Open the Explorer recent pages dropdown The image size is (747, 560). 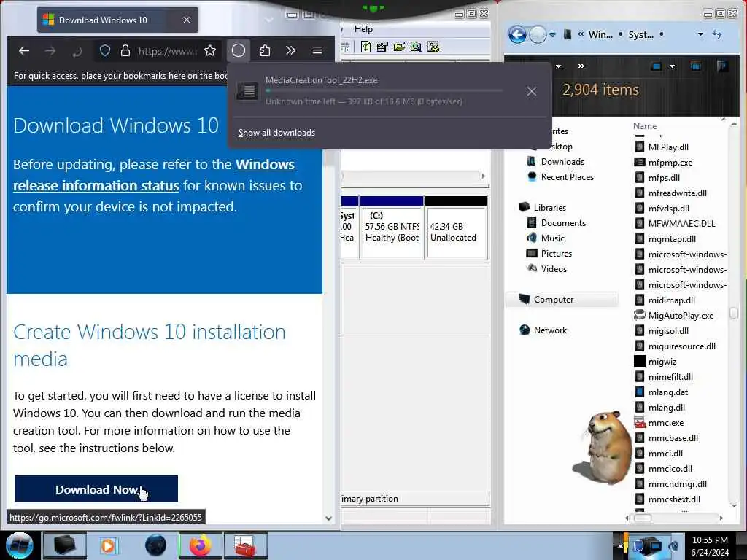pyautogui.click(x=553, y=35)
